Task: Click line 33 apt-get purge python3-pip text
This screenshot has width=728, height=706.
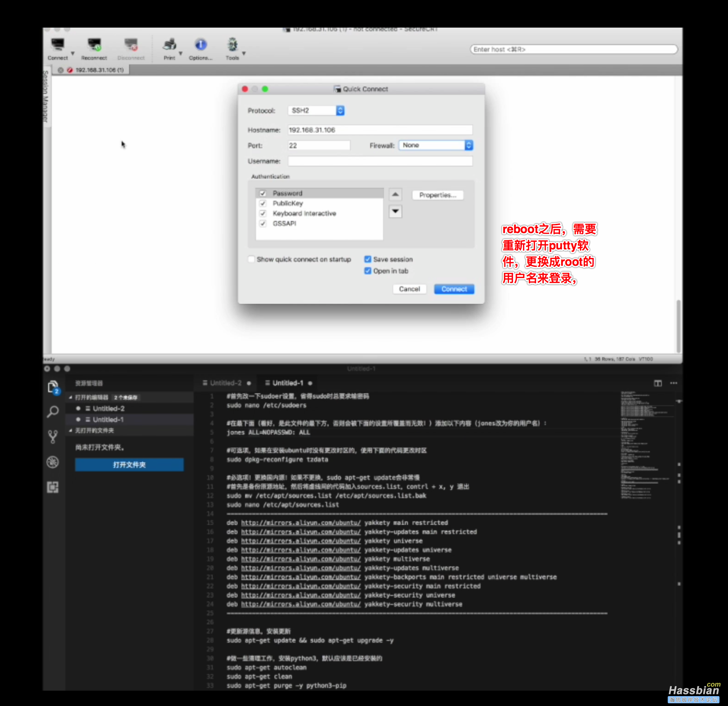Action: 286,685
